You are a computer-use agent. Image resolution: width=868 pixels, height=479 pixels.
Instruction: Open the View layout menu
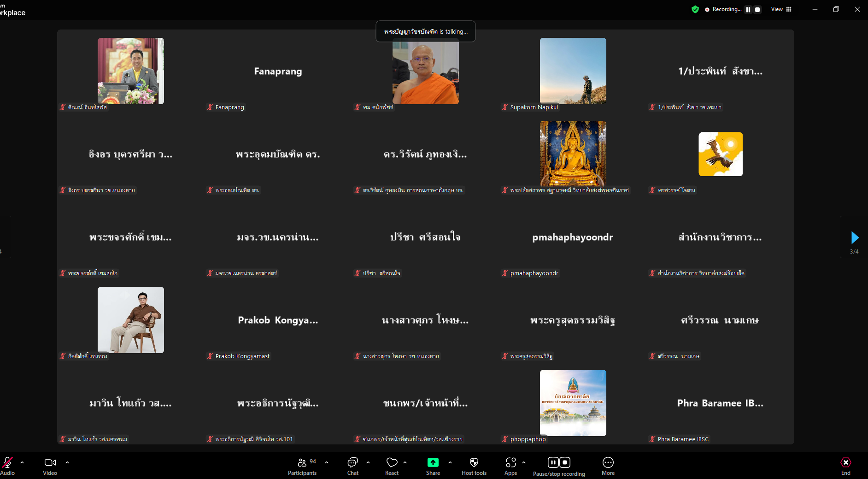[781, 9]
